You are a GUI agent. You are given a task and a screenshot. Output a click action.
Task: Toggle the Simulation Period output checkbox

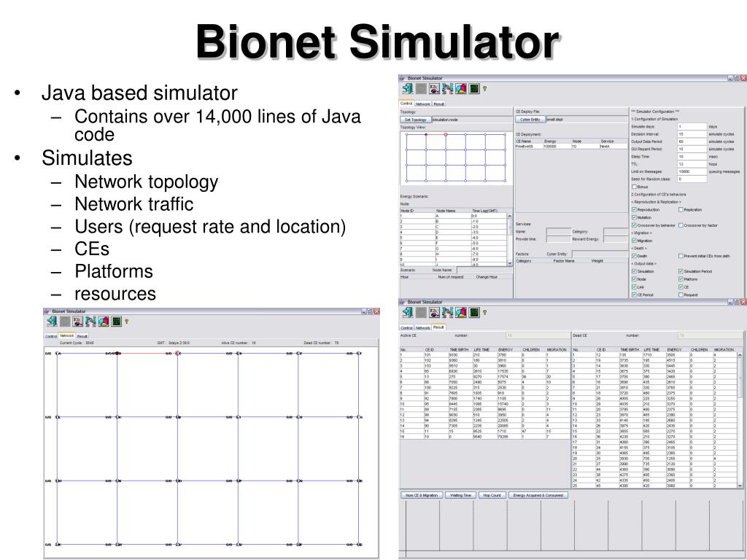click(x=681, y=271)
